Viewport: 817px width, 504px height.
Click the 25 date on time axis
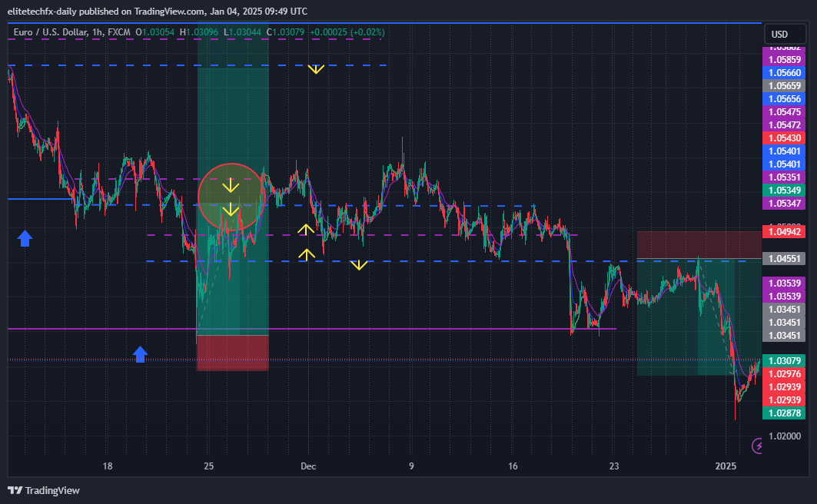point(208,466)
